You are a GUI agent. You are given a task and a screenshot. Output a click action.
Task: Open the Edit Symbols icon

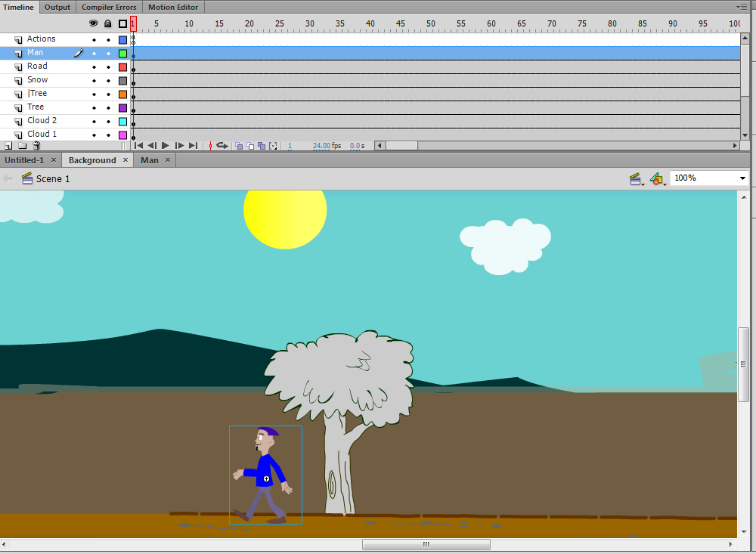(x=655, y=179)
